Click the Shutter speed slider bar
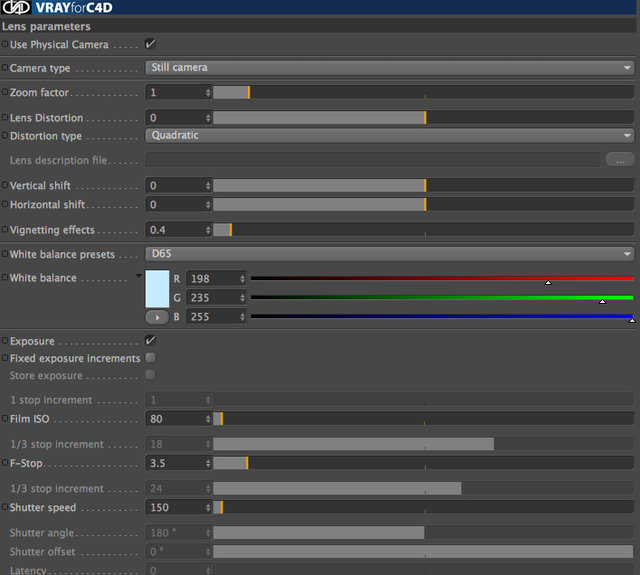The image size is (640, 575). (423, 507)
